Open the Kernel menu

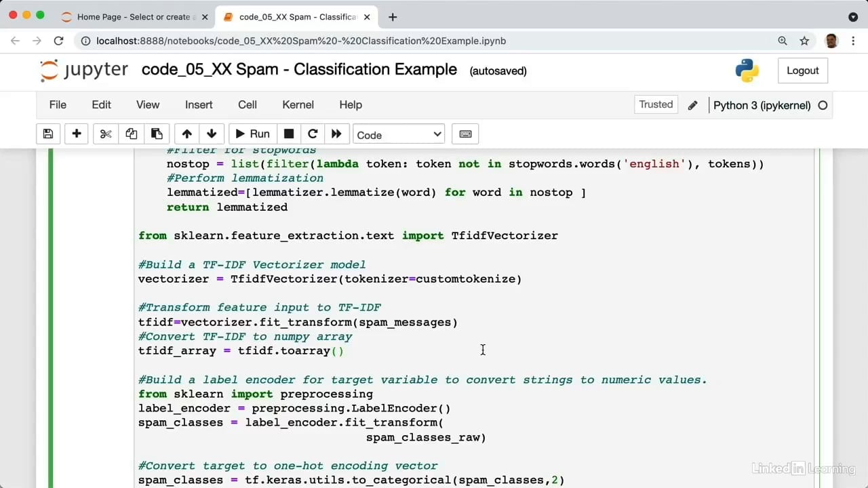point(298,105)
